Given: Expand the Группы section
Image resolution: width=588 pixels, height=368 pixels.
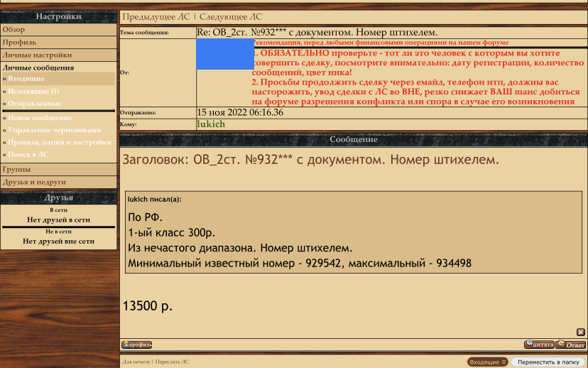Looking at the screenshot, I should click(16, 170).
